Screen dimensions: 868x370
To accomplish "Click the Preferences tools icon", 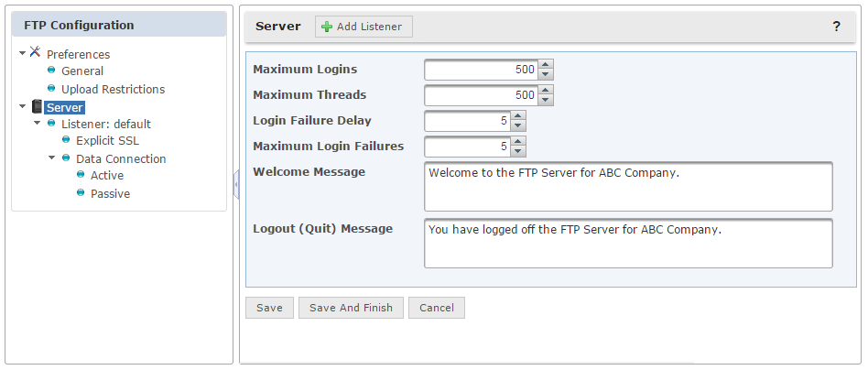I will [x=36, y=52].
